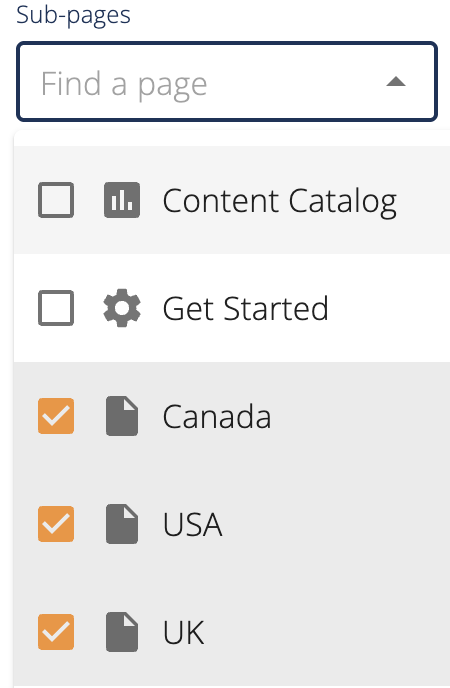The height and width of the screenshot is (688, 450).
Task: Click the document icon next to UK
Action: pyautogui.click(x=122, y=632)
